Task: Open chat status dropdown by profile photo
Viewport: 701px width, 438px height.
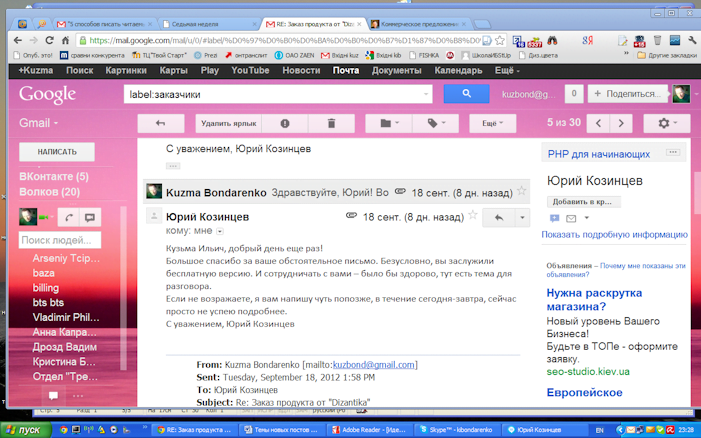Action: (52, 217)
